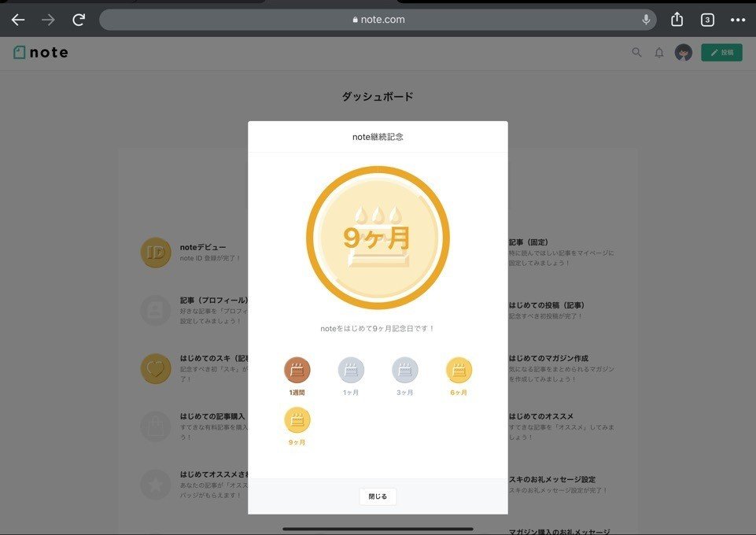Click the large 9ヶ月 anniversary medal

[378, 237]
